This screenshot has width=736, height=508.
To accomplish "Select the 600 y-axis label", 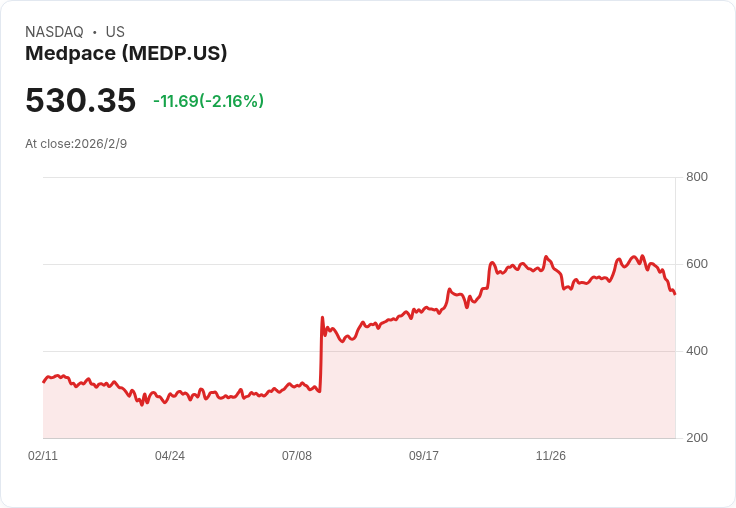I will tap(696, 264).
